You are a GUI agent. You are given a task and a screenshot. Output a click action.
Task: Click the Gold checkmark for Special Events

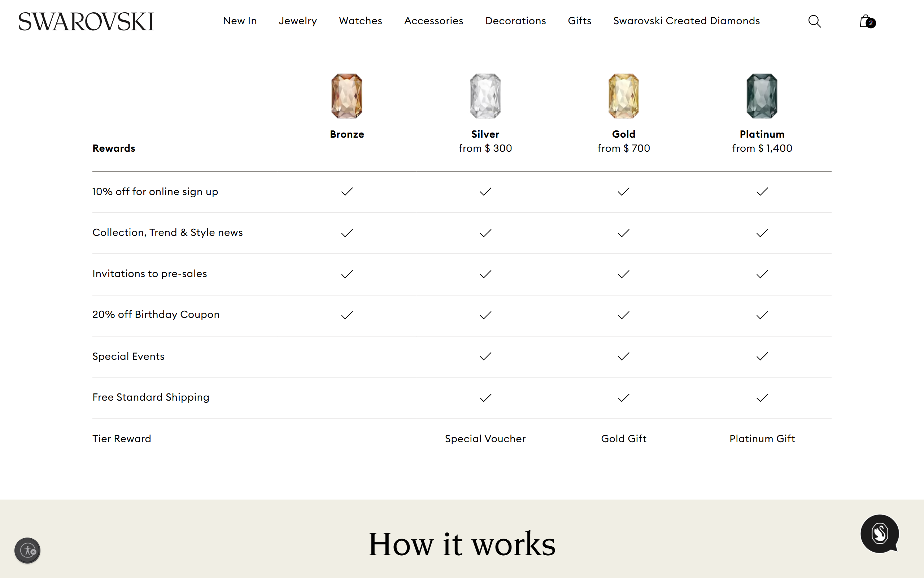coord(623,356)
